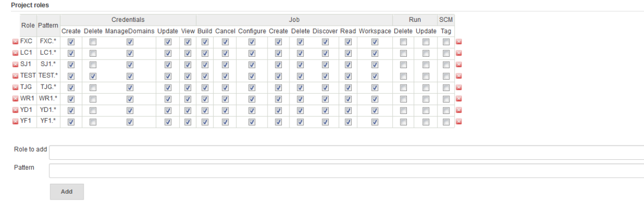This screenshot has width=644, height=204.
Task: Delete the FXC role using left red icon
Action: coord(15,42)
